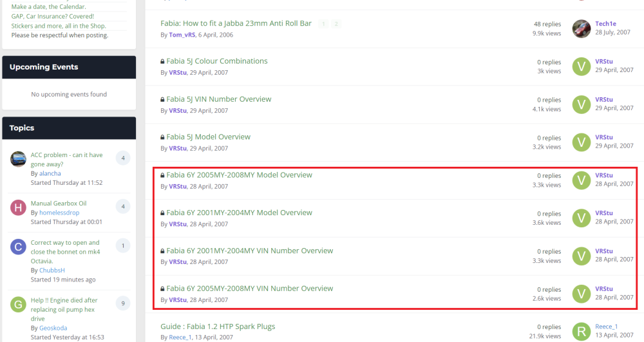Open topic Help !! Engine died after replacing oil pump
644x342 pixels.
64,309
